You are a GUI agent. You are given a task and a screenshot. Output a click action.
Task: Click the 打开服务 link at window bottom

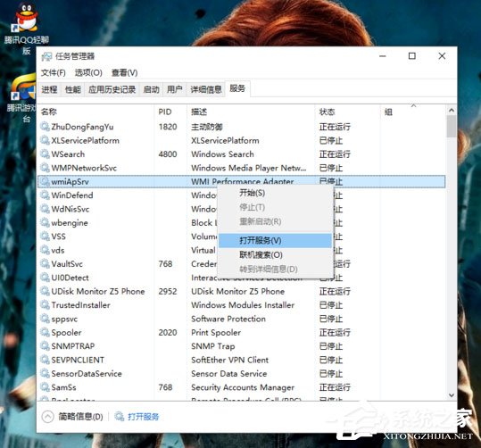[144, 417]
